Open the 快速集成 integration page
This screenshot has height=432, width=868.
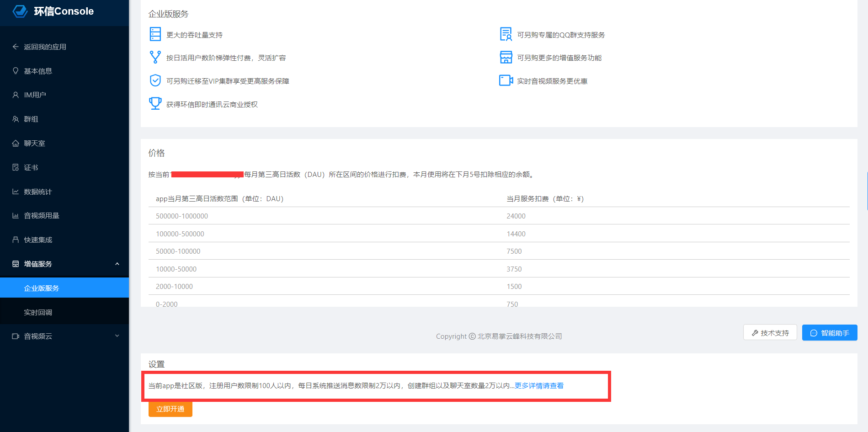(38, 240)
